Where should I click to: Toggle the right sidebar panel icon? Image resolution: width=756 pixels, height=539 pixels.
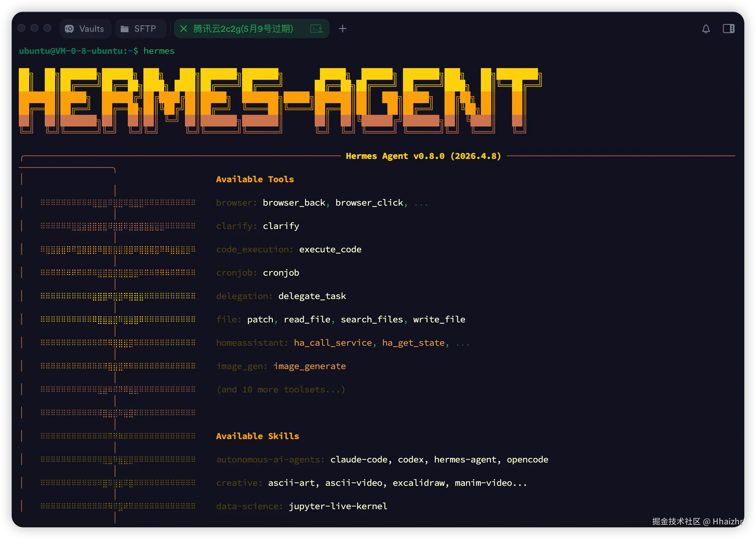click(x=728, y=29)
